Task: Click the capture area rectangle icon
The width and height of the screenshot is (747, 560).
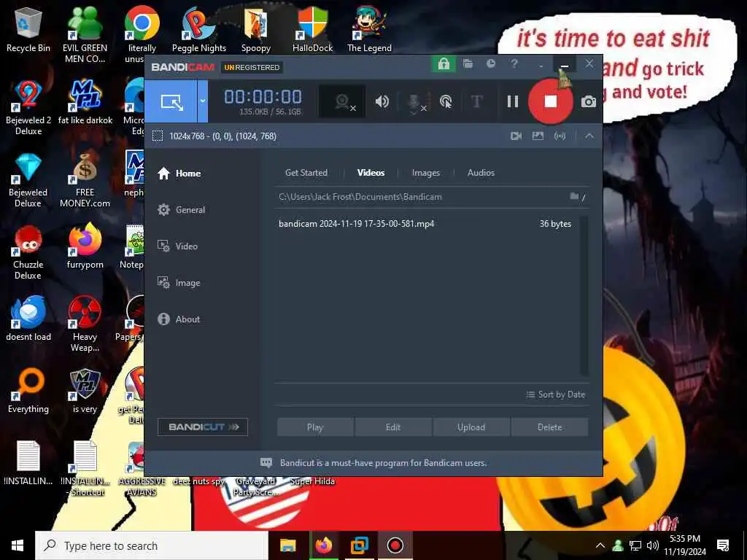Action: coord(158,136)
